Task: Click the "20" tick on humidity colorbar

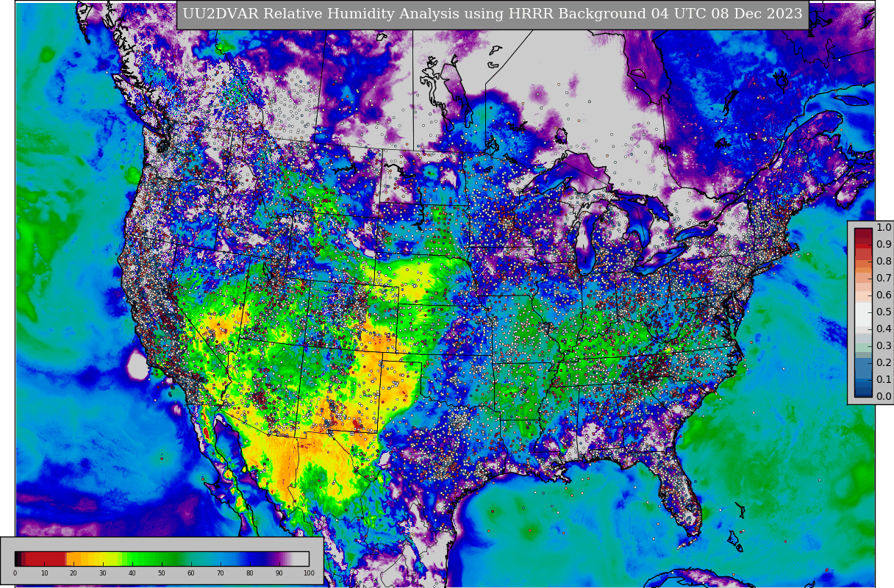Action: point(74,573)
